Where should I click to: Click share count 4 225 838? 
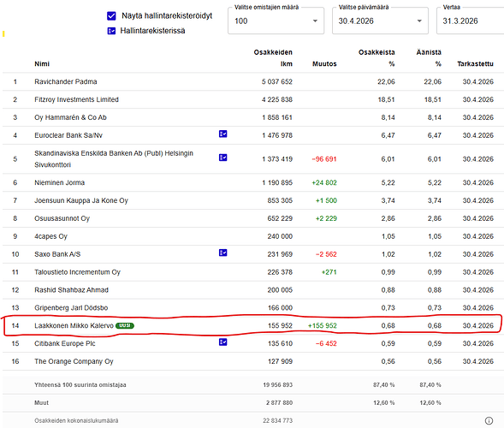pyautogui.click(x=277, y=99)
